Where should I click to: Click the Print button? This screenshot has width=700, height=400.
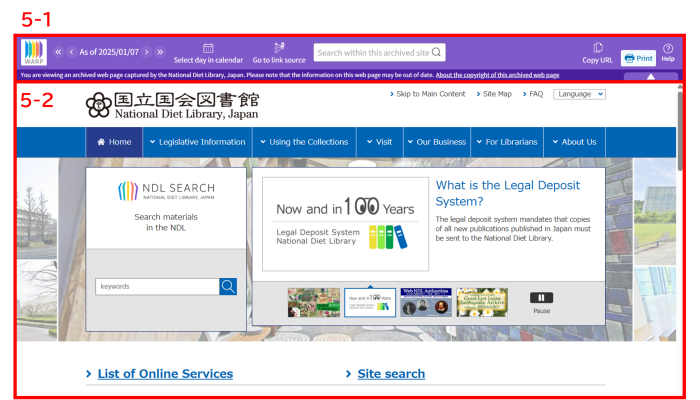click(x=638, y=58)
